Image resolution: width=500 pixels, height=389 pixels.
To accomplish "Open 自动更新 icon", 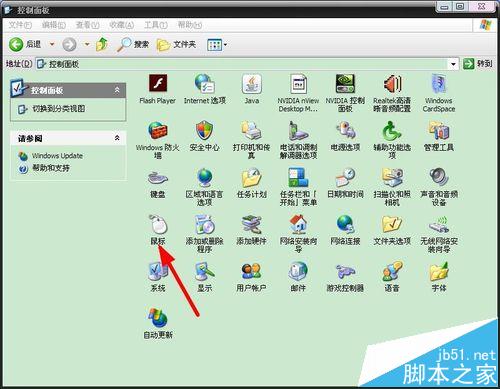I will tap(158, 318).
